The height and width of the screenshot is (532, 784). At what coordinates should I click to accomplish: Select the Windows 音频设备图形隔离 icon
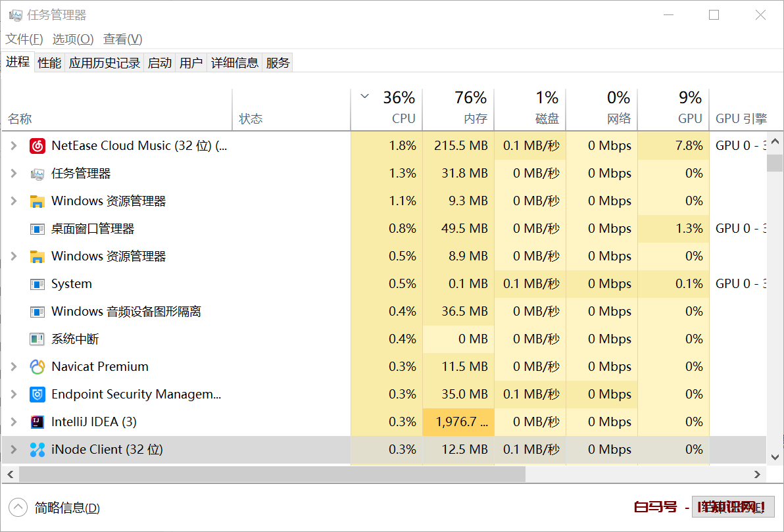[x=37, y=311]
